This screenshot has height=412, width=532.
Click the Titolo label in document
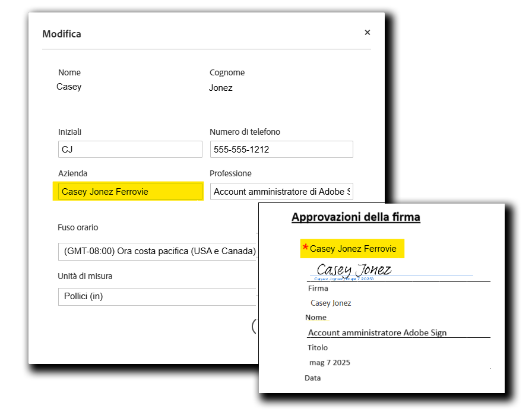(318, 347)
